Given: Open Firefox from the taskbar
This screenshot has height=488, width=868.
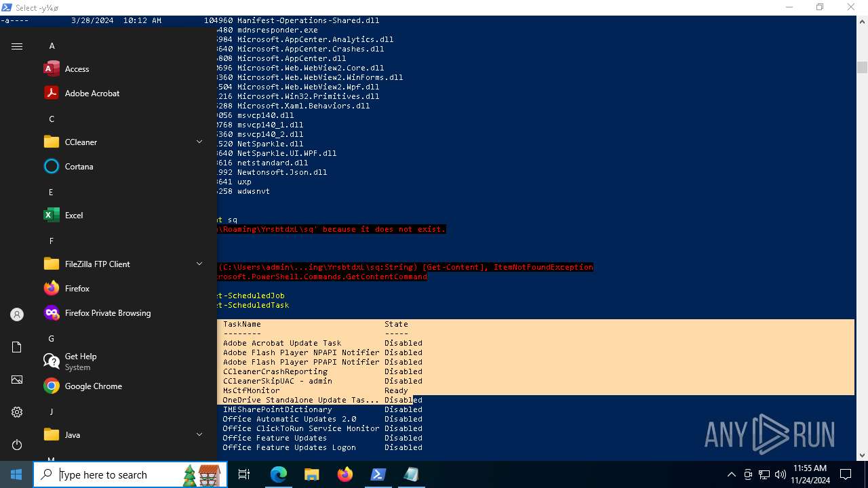Looking at the screenshot, I should point(345,474).
